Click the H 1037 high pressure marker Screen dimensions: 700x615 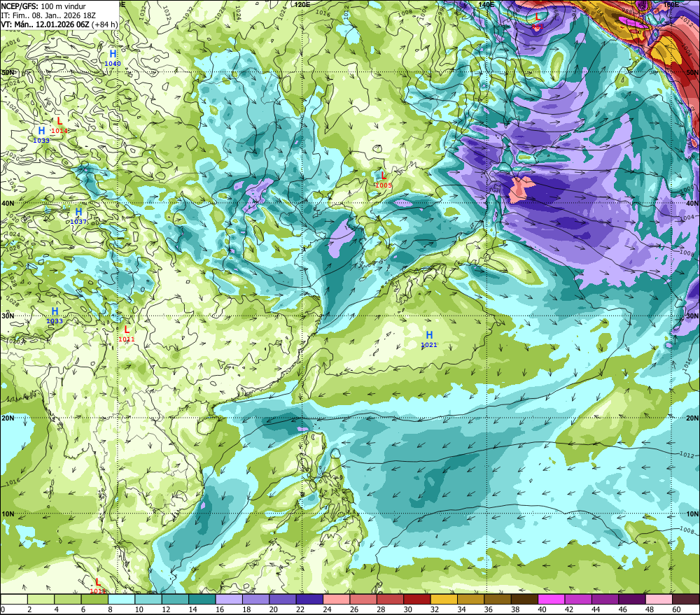[x=78, y=215]
